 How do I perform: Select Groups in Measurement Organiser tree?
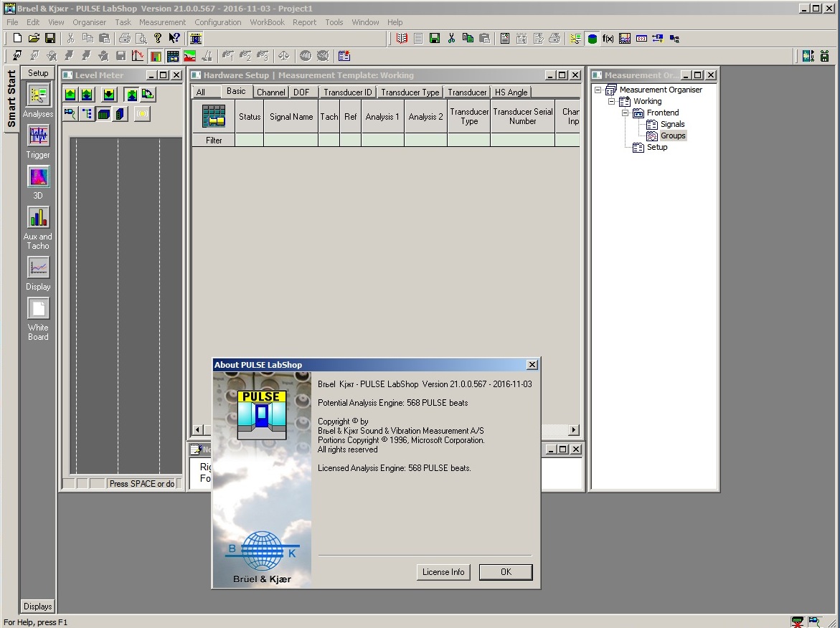point(673,135)
